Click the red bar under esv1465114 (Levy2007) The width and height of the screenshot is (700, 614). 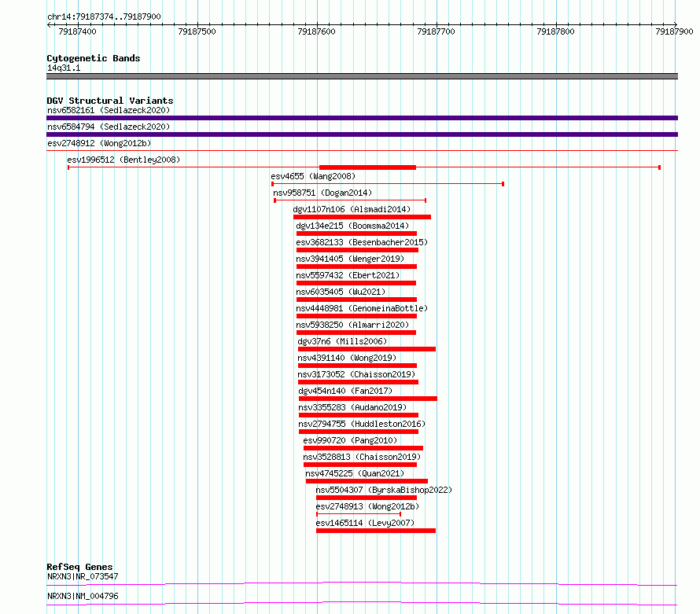(376, 531)
